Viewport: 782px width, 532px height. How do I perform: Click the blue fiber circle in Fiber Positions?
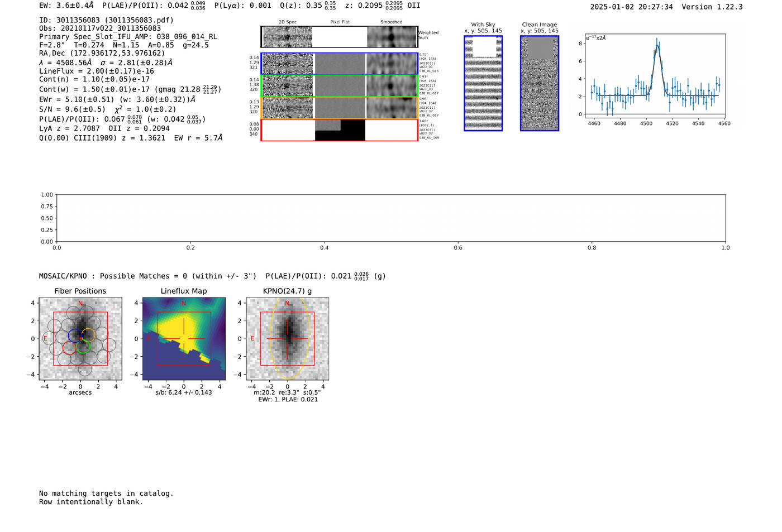tap(75, 336)
